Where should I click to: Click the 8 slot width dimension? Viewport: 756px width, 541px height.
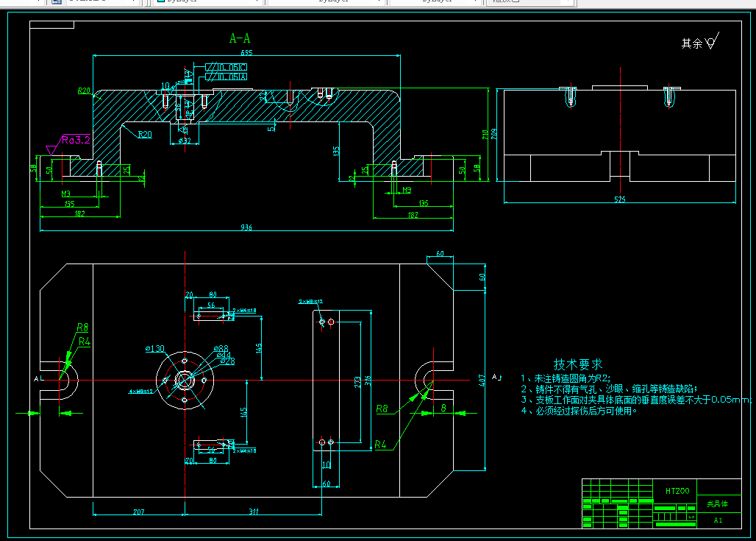point(443,409)
